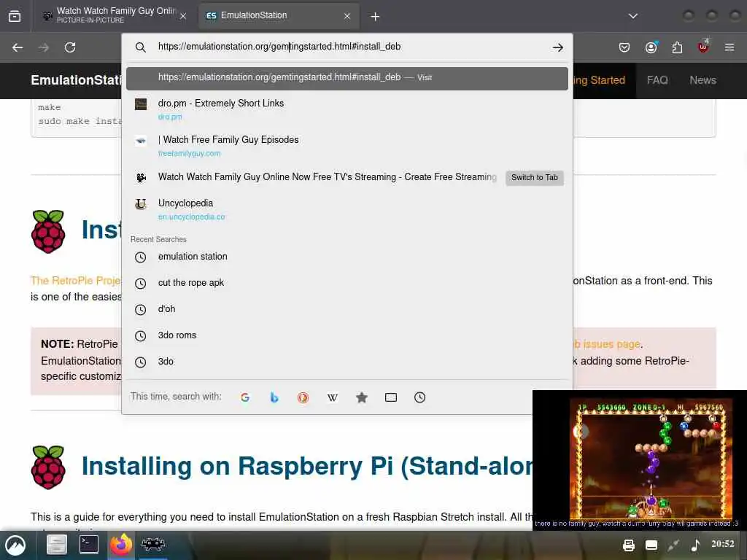The height and width of the screenshot is (560, 747).
Task: Reload the current page
Action: 70,47
